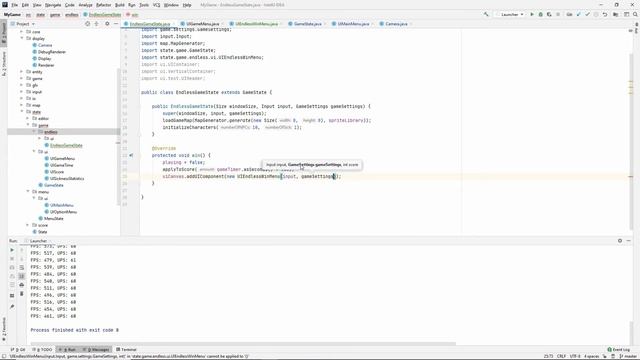The height and width of the screenshot is (360, 640).
Task: Expand the score folder in project tree
Action: (x=28, y=225)
